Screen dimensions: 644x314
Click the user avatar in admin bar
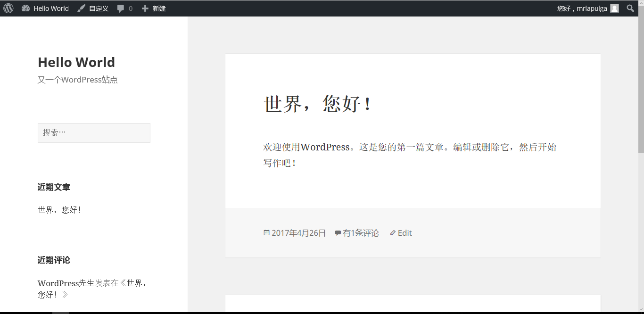pyautogui.click(x=614, y=8)
